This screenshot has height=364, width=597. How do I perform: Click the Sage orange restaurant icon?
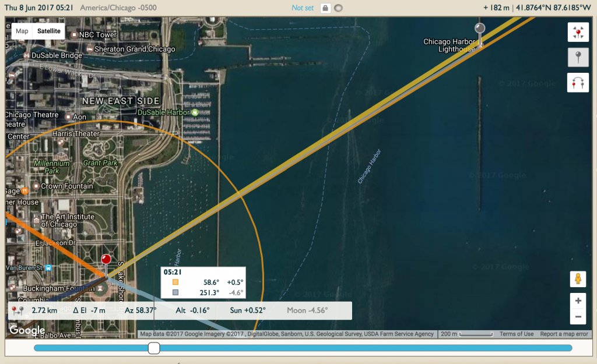(24, 191)
